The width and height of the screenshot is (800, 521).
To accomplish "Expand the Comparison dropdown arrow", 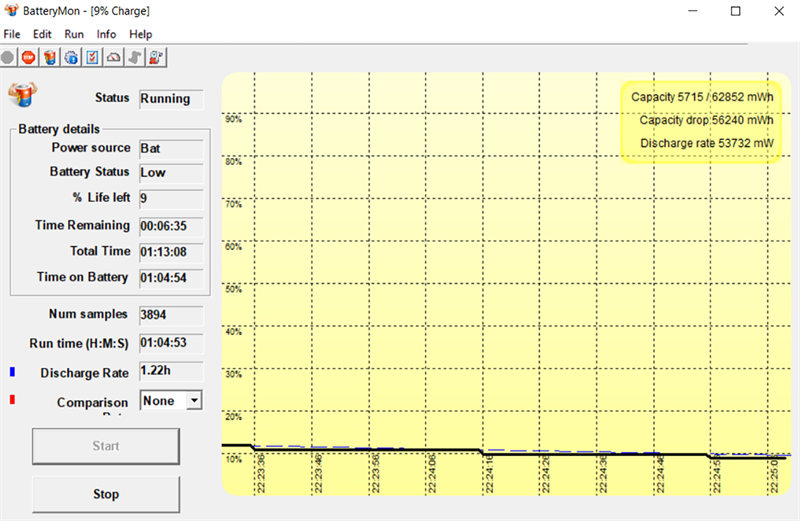I will [x=194, y=401].
